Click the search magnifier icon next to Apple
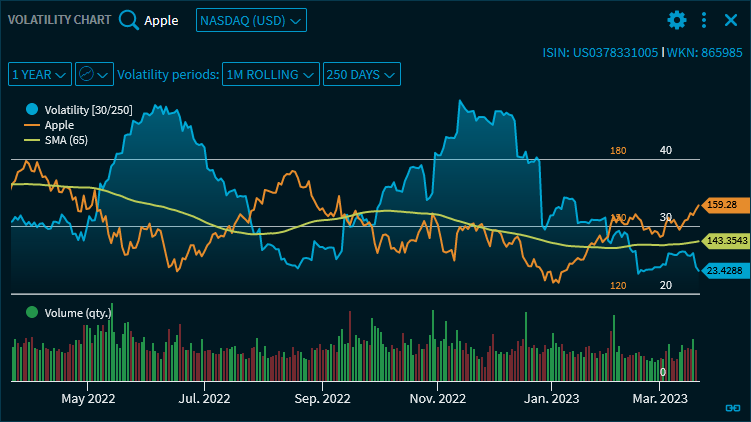Screen dimensions: 751x422 [129, 20]
